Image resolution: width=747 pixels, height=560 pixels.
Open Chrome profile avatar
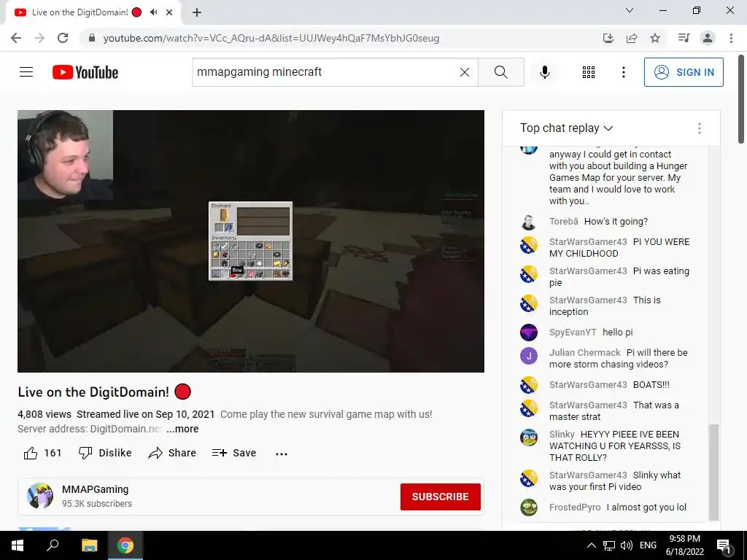708,38
